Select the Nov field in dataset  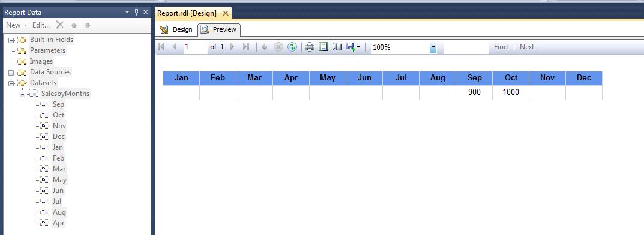[x=59, y=125]
